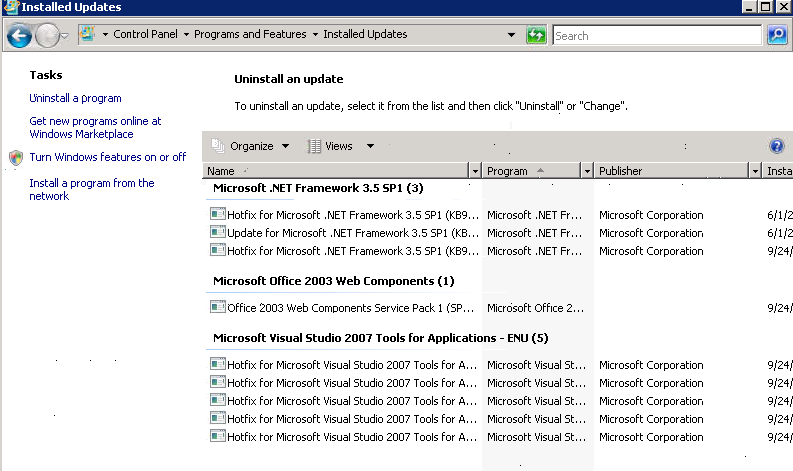
Task: Select Update for Microsoft .NET Framework 3.5 SP1
Action: (x=353, y=233)
